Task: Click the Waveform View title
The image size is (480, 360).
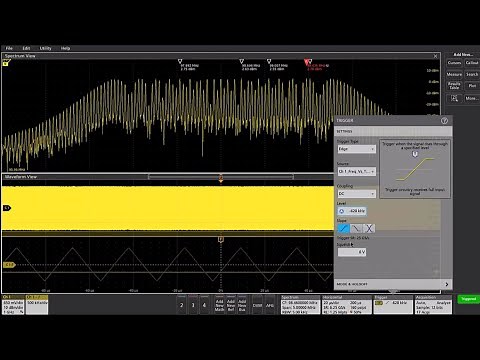Action: click(21, 177)
